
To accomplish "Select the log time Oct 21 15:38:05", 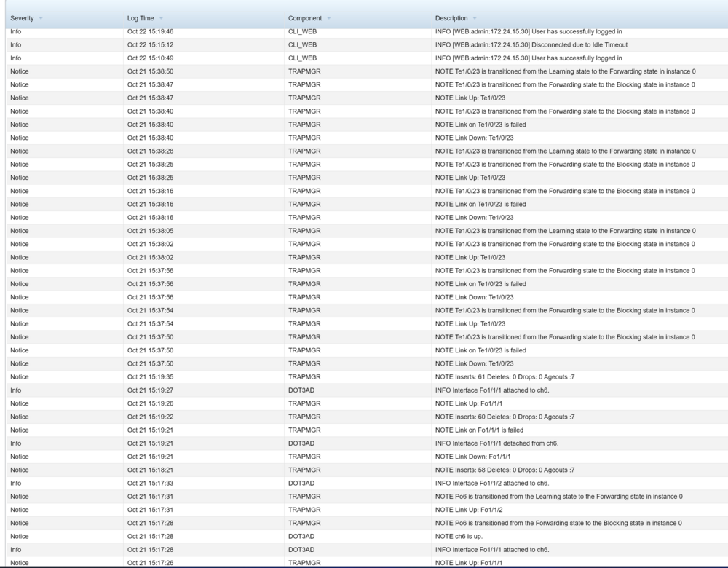I will [150, 231].
